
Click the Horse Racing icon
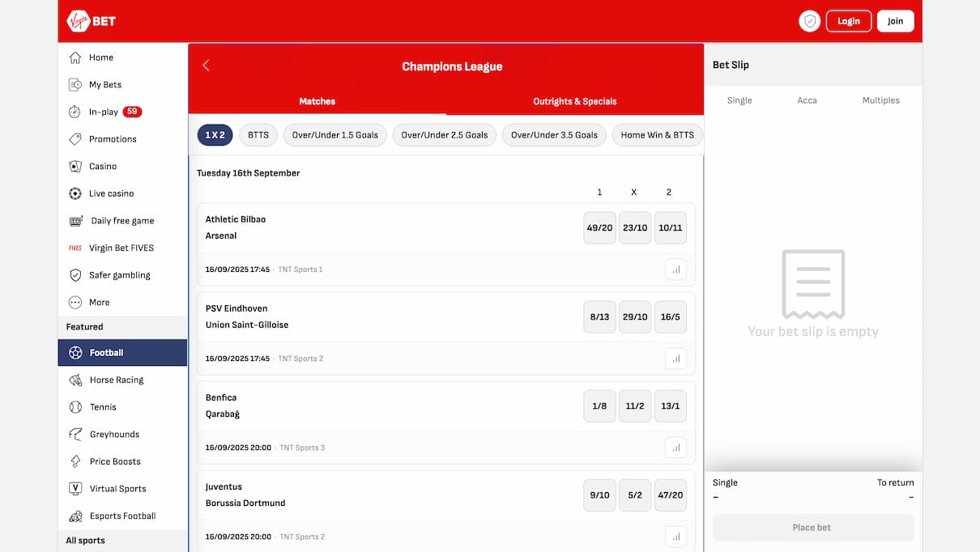click(75, 380)
